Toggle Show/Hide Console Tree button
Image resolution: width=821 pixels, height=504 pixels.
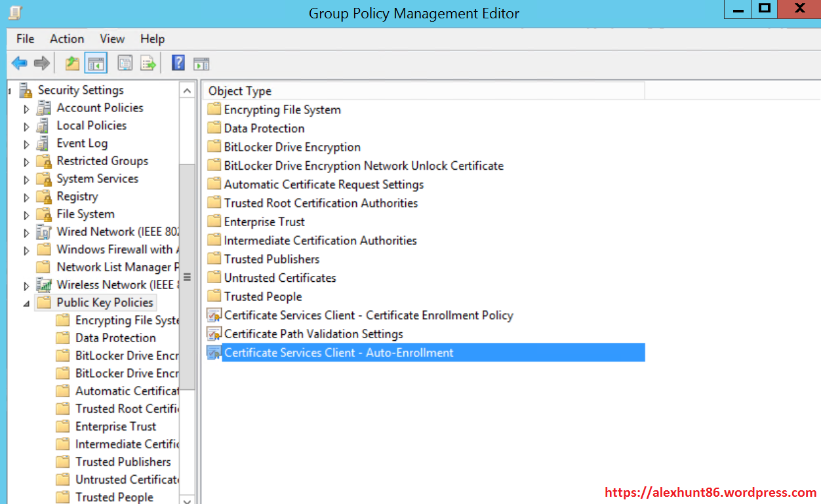[x=96, y=64]
